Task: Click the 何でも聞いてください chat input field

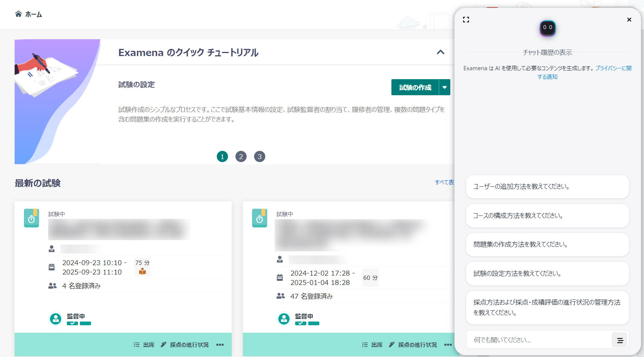Action: (539, 340)
